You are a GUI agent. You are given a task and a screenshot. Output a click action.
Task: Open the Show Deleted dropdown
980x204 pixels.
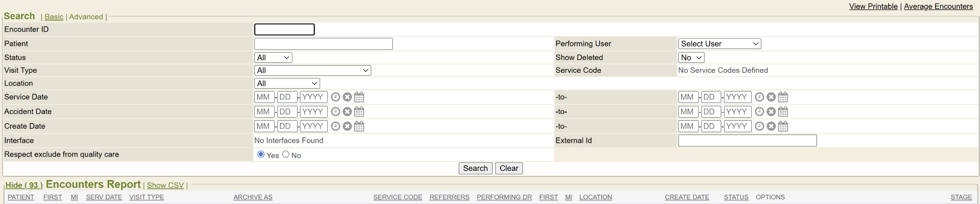tap(691, 57)
